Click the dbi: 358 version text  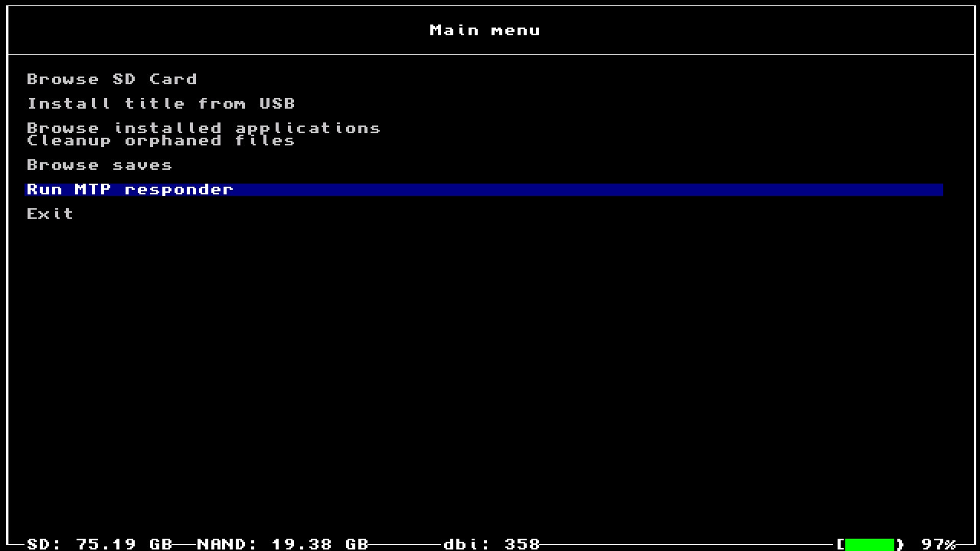(492, 544)
